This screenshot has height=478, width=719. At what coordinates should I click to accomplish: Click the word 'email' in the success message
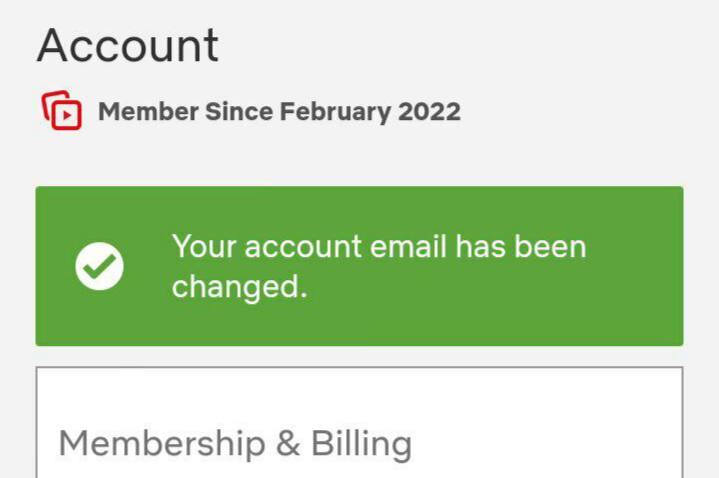408,247
